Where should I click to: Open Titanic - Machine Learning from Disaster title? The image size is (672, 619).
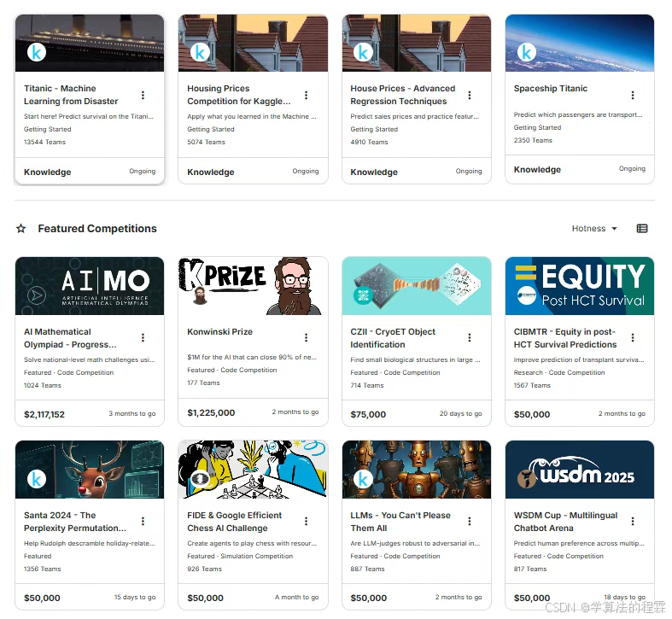point(71,95)
